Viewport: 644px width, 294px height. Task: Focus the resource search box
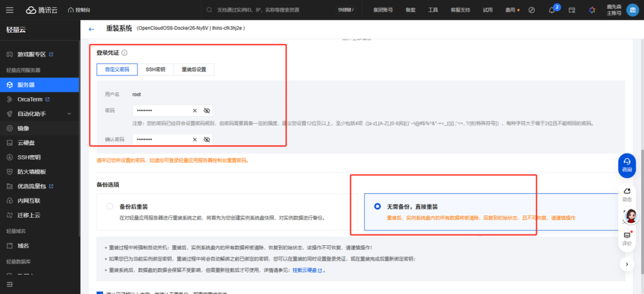pos(268,10)
